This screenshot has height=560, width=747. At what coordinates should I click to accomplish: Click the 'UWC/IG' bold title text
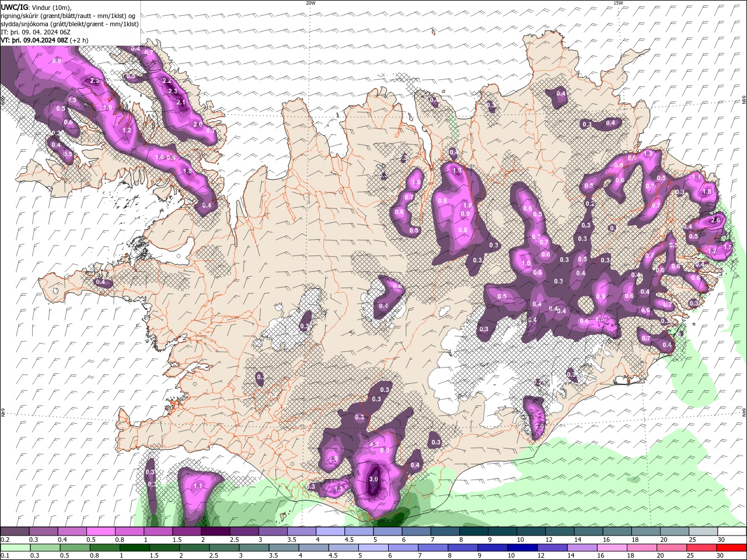(x=15, y=7)
